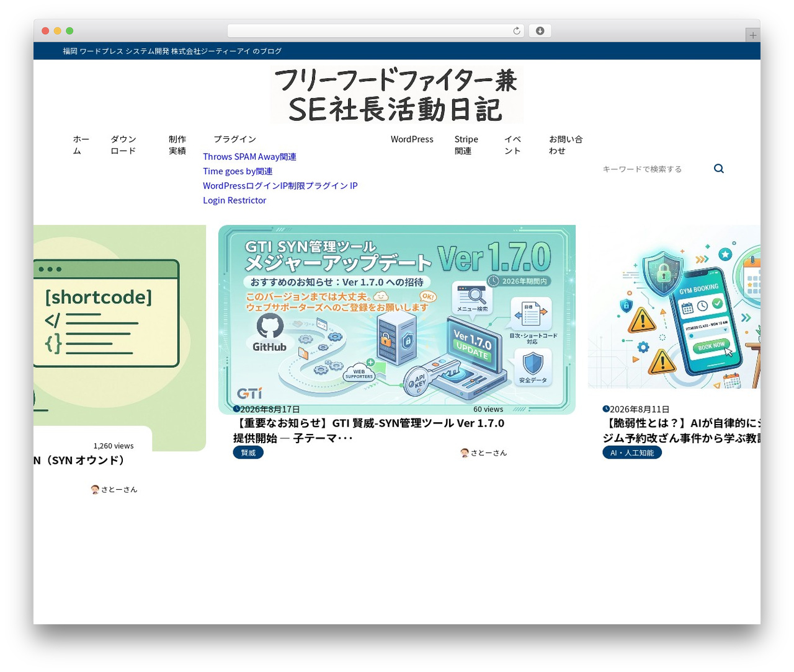
Task: Click the 賢威 category tag
Action: [x=248, y=453]
